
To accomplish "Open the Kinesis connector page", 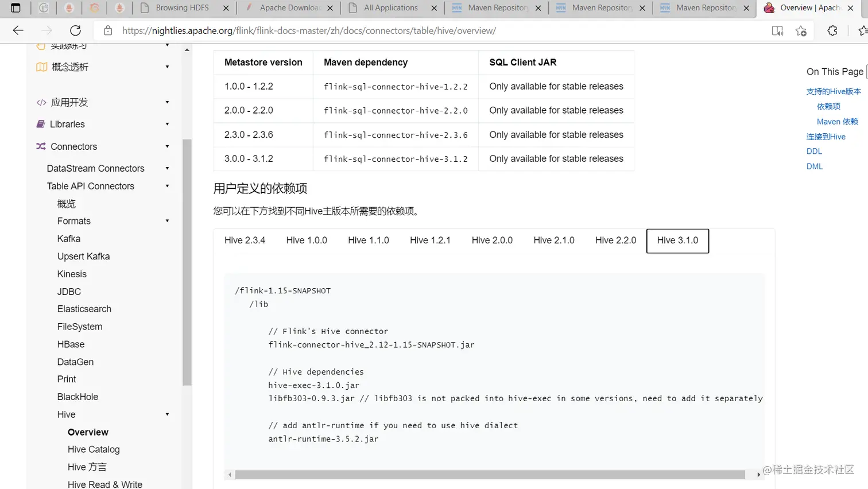I will (72, 274).
